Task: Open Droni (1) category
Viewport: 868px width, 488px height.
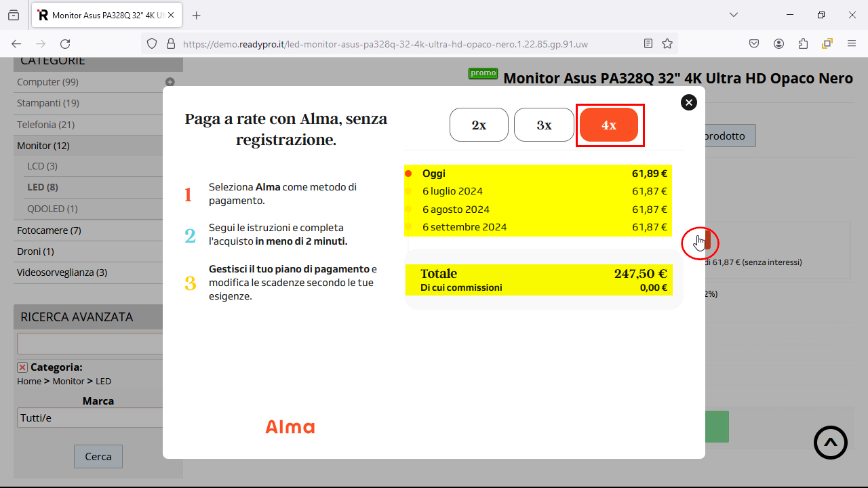Action: [x=35, y=251]
